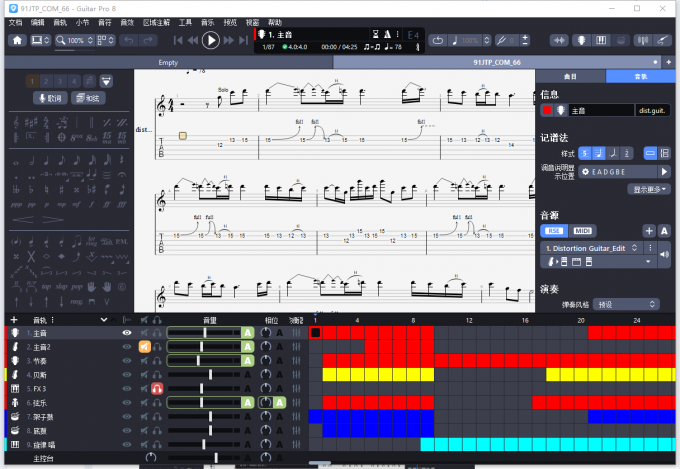
Task: Open the 音轨 menu in menu bar
Action: (61, 22)
